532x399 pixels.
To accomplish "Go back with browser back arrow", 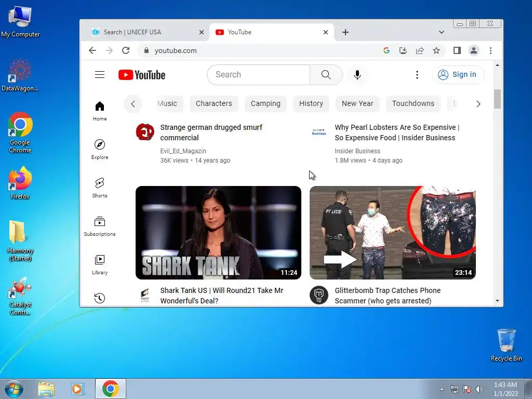I will click(92, 50).
